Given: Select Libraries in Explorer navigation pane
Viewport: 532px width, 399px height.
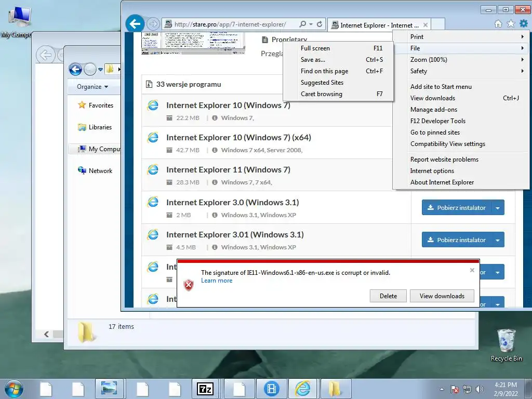Looking at the screenshot, I should tap(95, 127).
